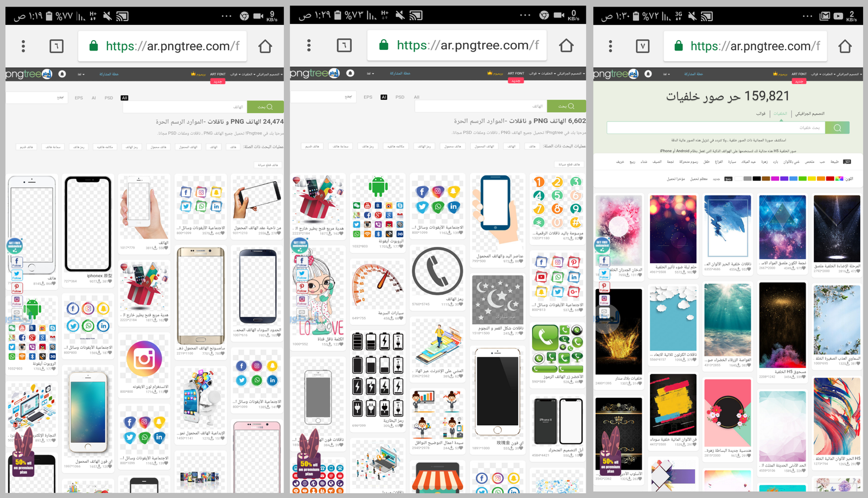Image resolution: width=868 pixels, height=498 pixels.
Task: Click the هاتف قديم related search tag in the left screenshot
Action: 27,147
